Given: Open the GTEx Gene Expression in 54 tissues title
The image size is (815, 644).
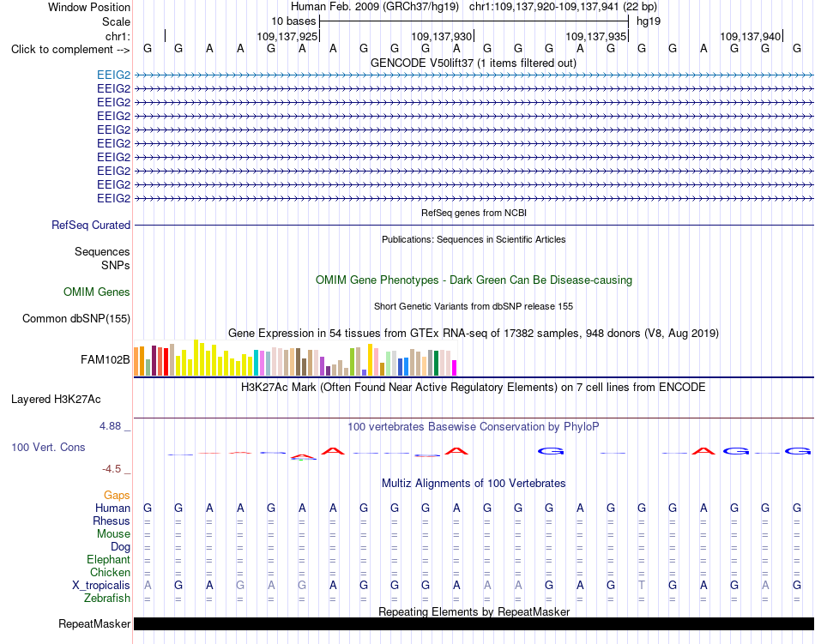Looking at the screenshot, I should pos(474,334).
